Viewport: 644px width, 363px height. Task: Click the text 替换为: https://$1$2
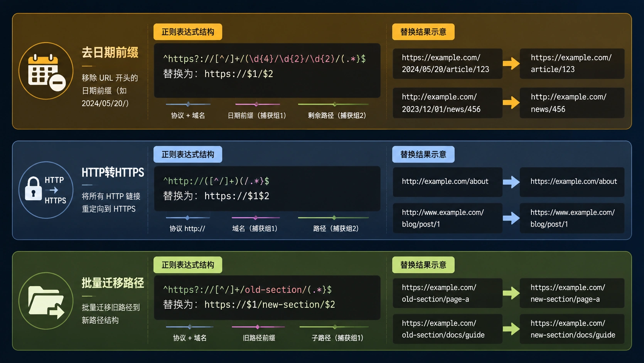(x=216, y=196)
